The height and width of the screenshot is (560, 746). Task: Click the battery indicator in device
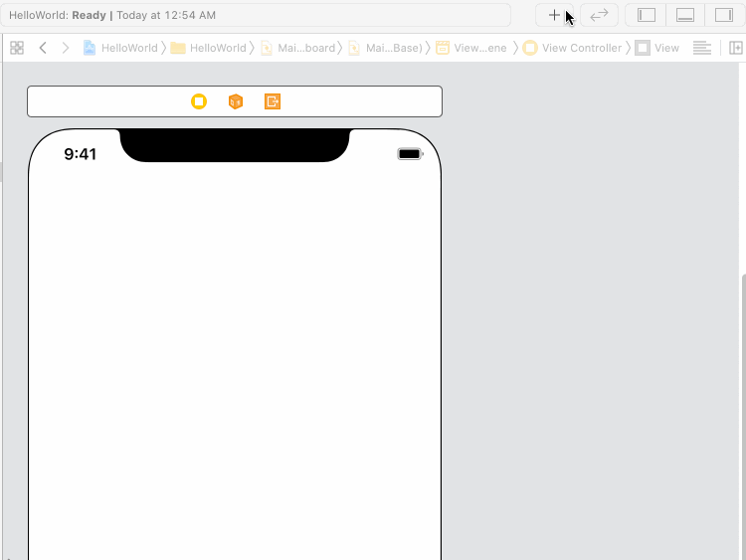click(410, 154)
